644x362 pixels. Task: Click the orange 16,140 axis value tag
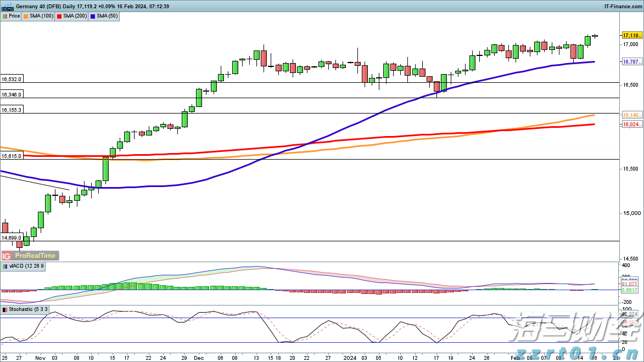point(631,115)
